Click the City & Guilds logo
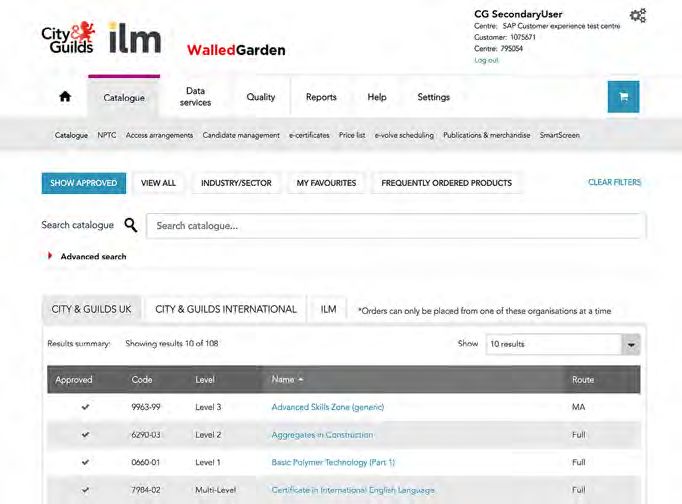This screenshot has width=682, height=504. (68, 38)
